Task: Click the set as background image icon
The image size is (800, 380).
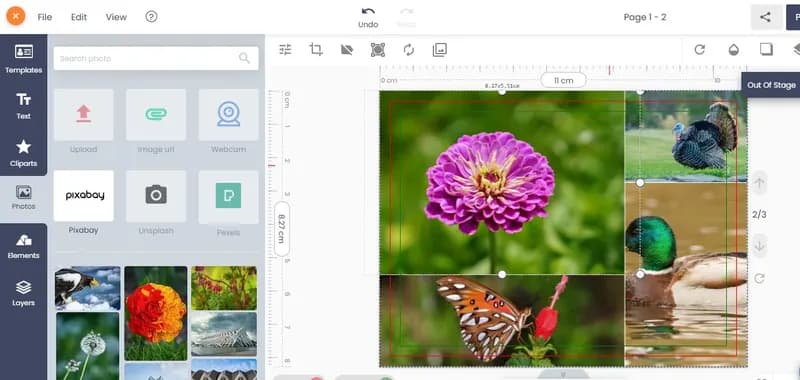Action: click(440, 49)
